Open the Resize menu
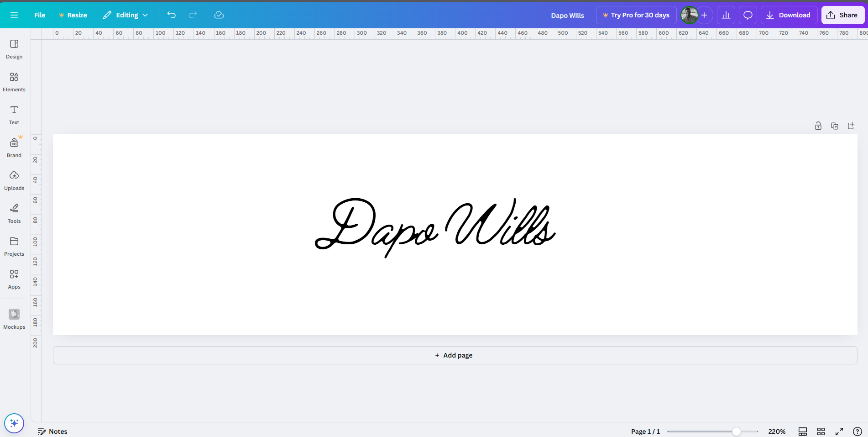This screenshot has width=868, height=437. (x=73, y=15)
